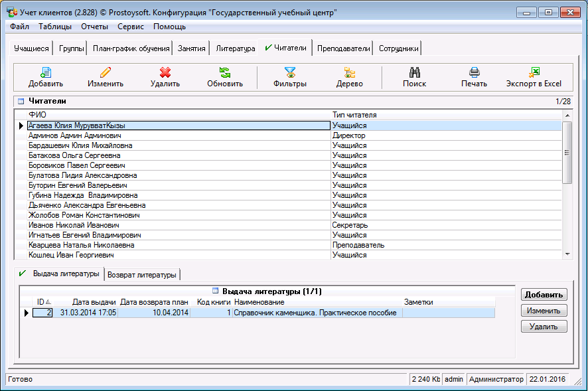Sort by the ID column header

(41, 302)
